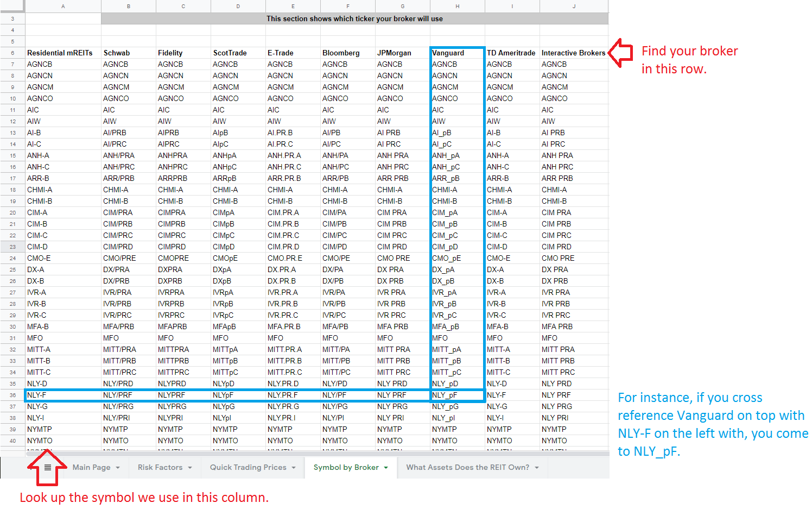The height and width of the screenshot is (528, 812).
Task: Switch to the Main Page sheet tab
Action: click(92, 467)
